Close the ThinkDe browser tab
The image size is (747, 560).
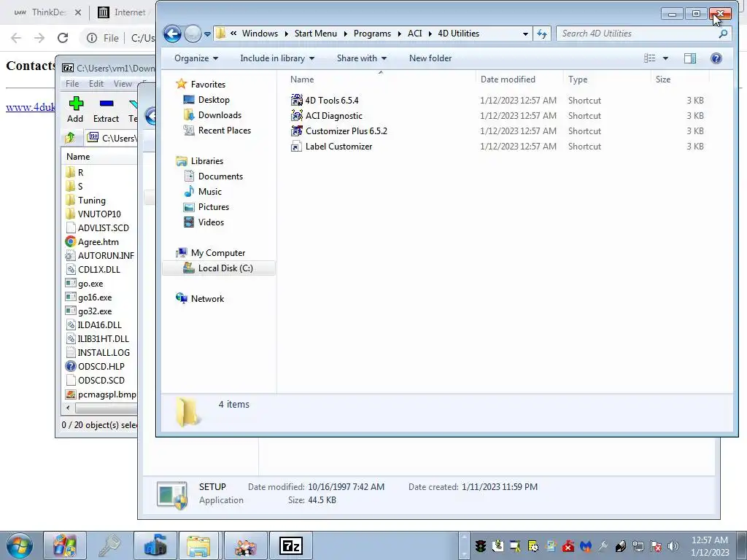tap(78, 12)
